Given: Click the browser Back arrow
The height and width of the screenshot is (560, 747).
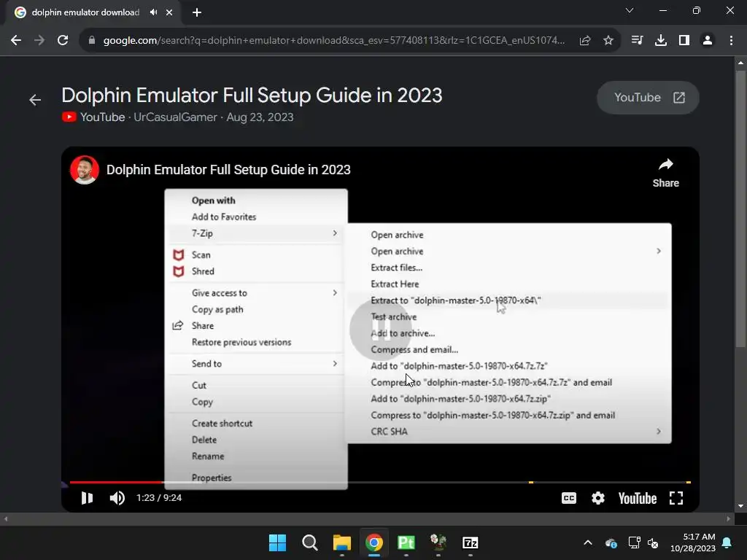Looking at the screenshot, I should point(16,41).
